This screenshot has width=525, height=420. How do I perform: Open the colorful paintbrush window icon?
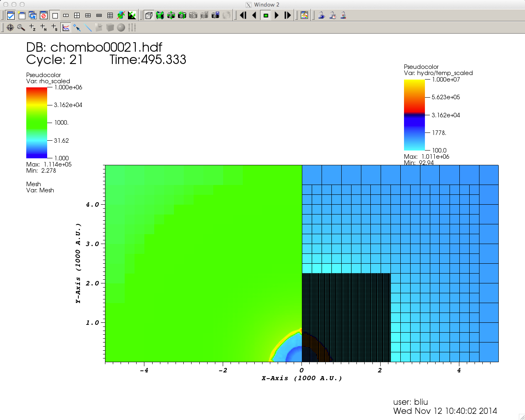pyautogui.click(x=304, y=16)
